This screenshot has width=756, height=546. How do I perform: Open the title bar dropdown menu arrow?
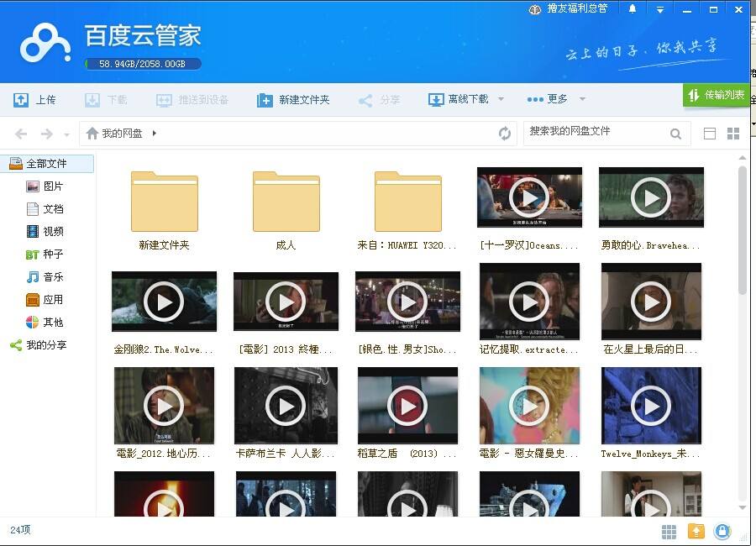click(x=660, y=9)
